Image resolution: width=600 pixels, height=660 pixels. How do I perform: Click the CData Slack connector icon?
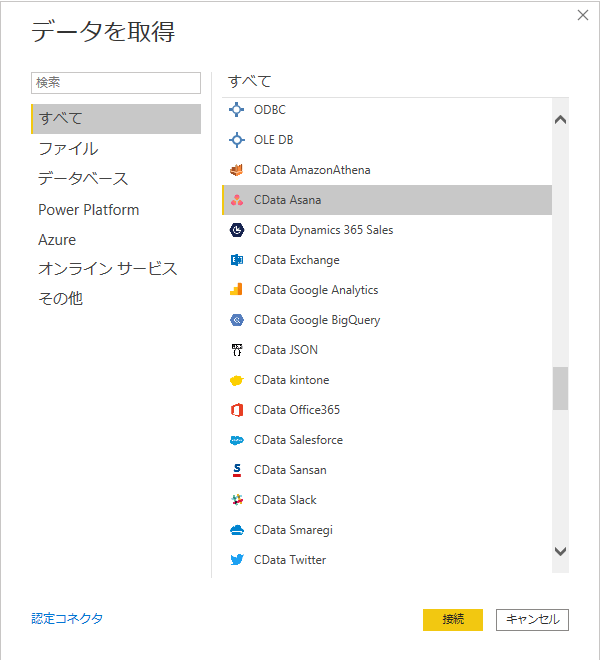click(237, 500)
